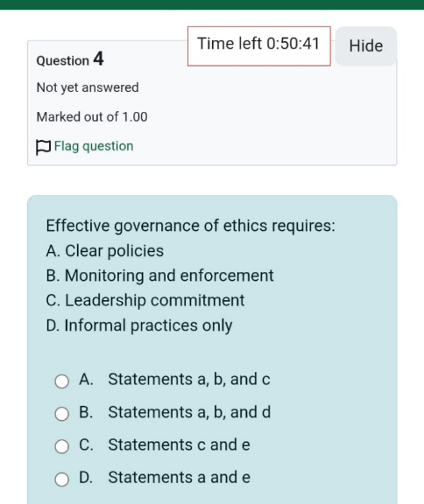This screenshot has height=504, width=424.
Task: Choose radio option D Statements a and e
Action: tap(62, 479)
